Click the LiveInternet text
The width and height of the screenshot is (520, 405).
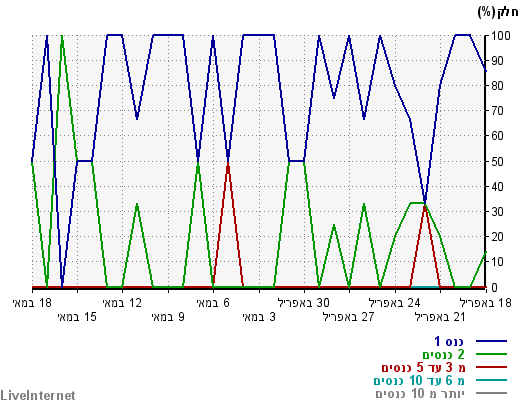pos(38,395)
